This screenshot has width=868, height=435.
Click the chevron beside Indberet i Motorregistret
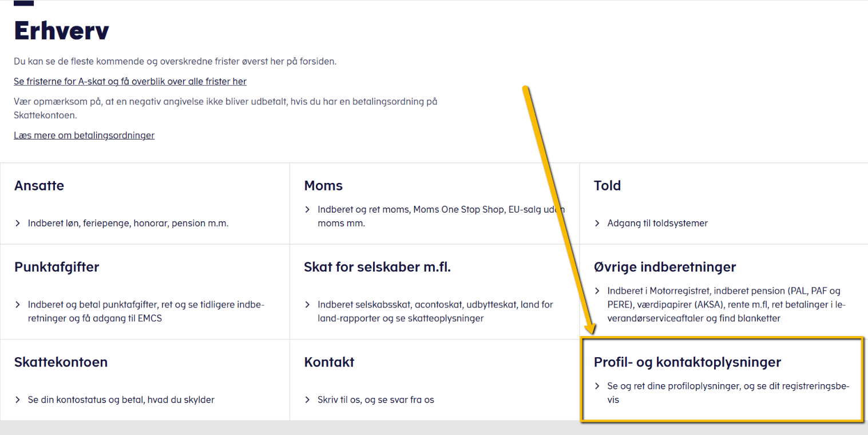[x=597, y=291]
